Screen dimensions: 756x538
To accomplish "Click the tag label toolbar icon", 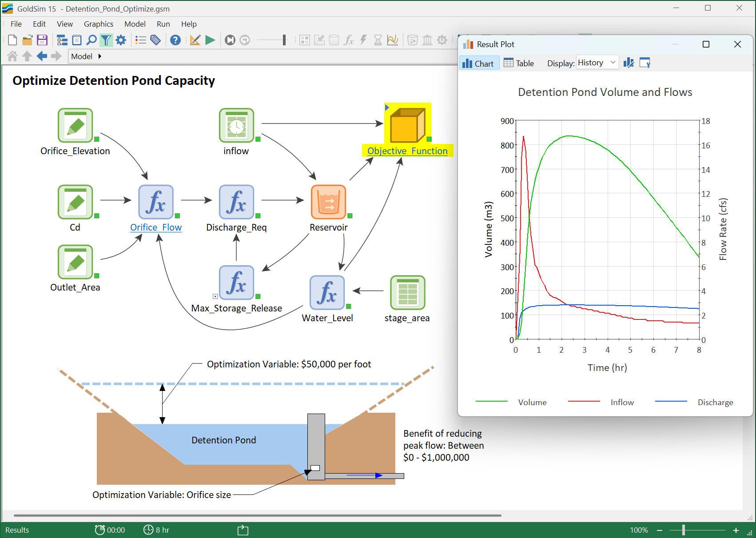I will coord(155,40).
